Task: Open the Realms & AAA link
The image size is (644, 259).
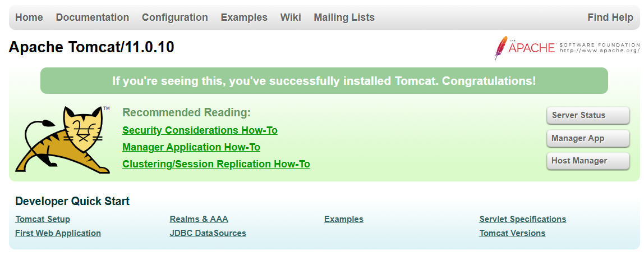Action: click(x=199, y=219)
